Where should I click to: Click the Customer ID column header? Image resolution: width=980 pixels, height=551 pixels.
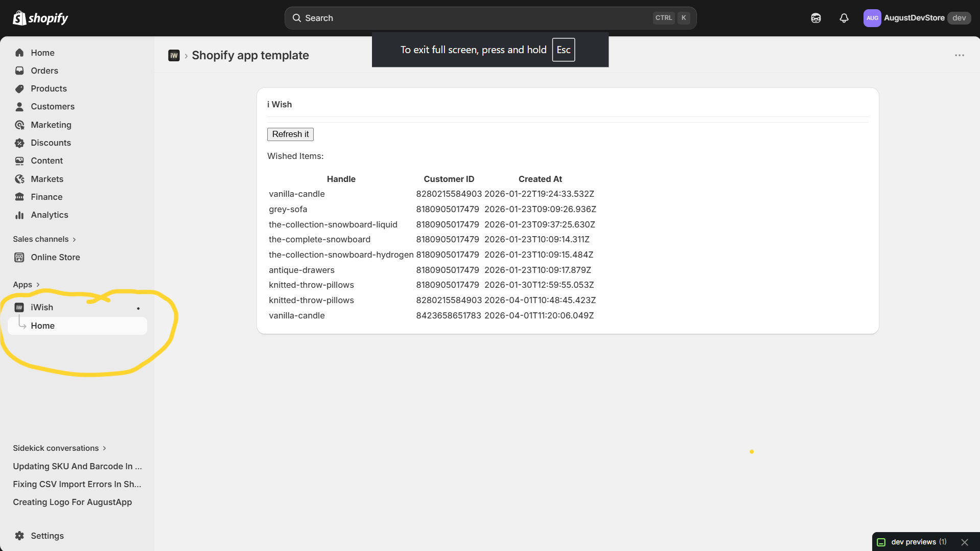(449, 179)
